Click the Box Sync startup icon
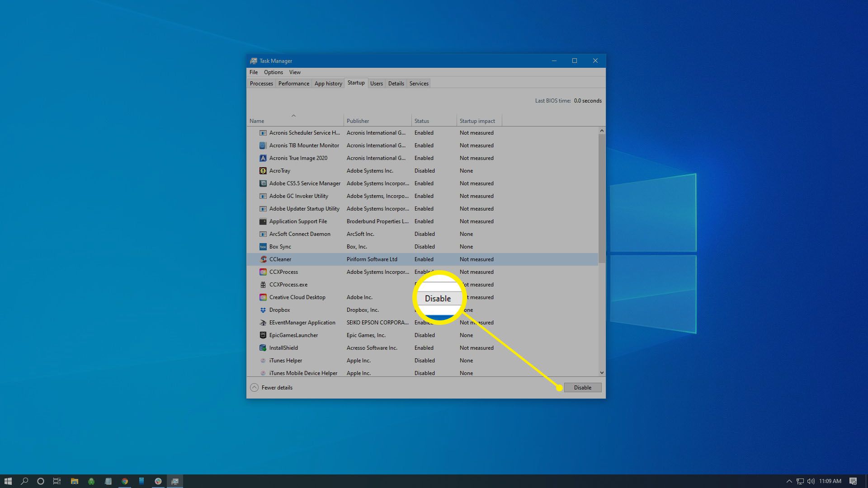Image resolution: width=868 pixels, height=488 pixels. [262, 247]
